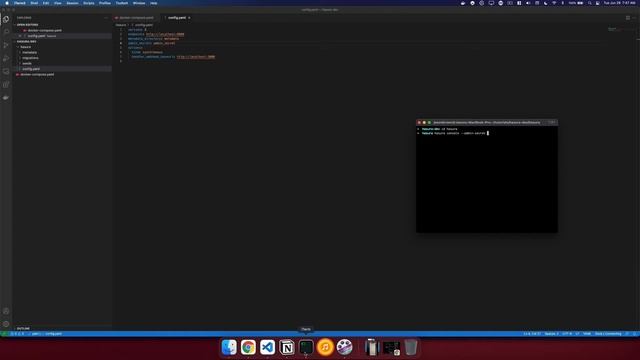Open the Profiles menu
The image size is (640, 360).
(105, 3)
